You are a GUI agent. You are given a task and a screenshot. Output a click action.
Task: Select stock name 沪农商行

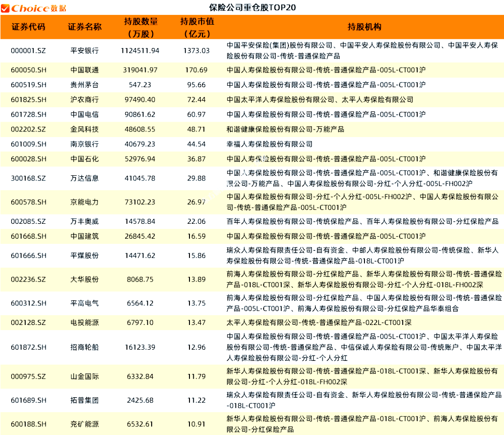click(84, 99)
